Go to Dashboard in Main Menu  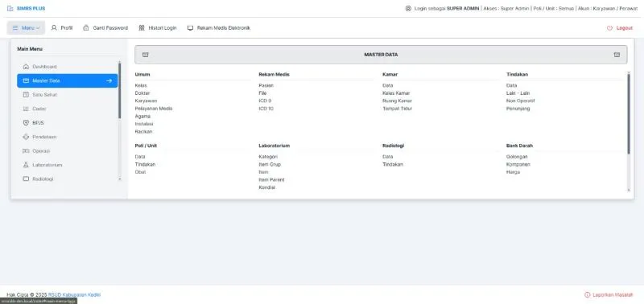(68, 67)
